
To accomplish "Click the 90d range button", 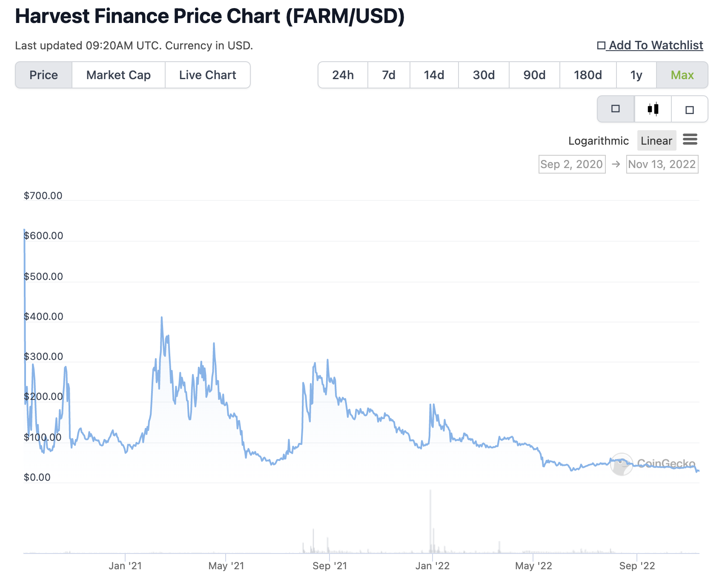I will 534,75.
